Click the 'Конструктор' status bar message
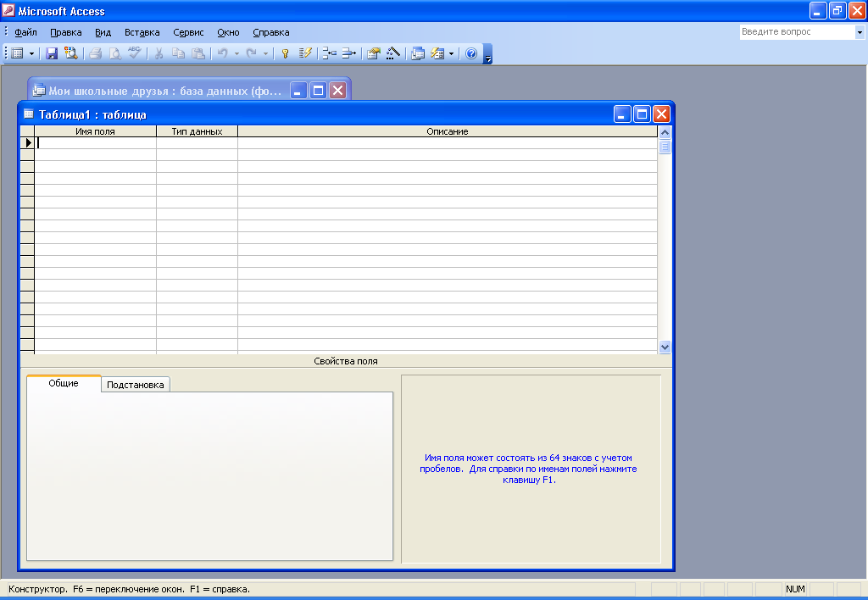The image size is (868, 600). (129, 589)
